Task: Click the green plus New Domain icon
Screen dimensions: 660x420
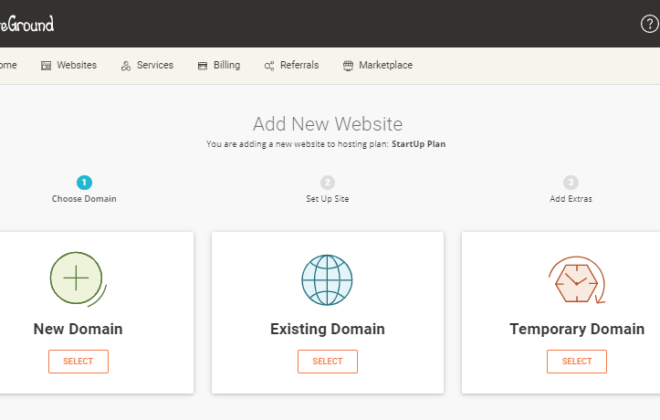Action: pyautogui.click(x=77, y=279)
